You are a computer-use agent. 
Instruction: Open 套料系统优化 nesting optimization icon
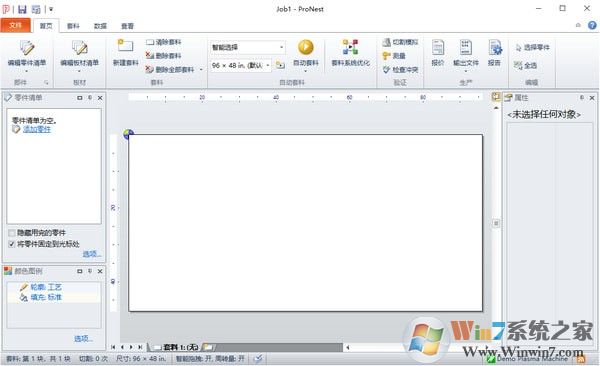(351, 47)
